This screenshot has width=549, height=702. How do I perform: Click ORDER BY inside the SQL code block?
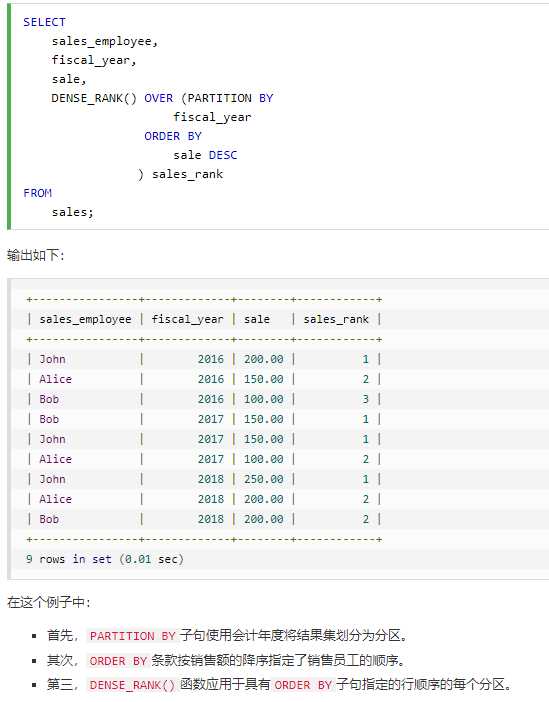(x=173, y=136)
